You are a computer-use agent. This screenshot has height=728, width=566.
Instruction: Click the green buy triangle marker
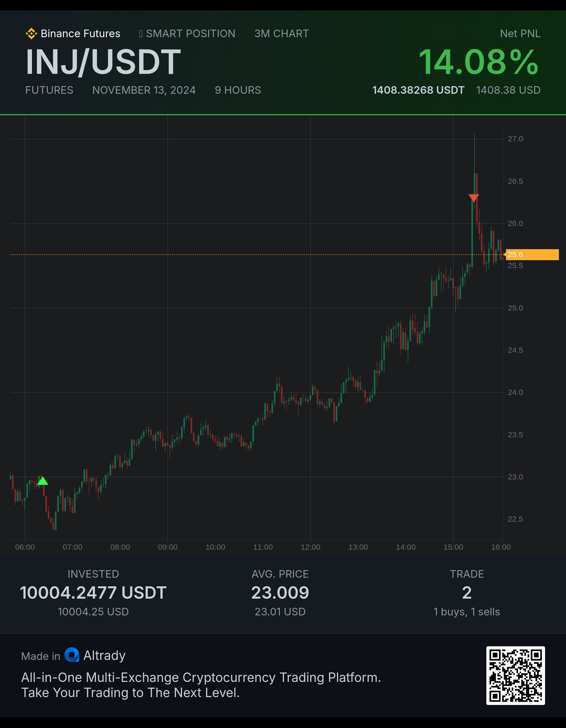tap(43, 481)
